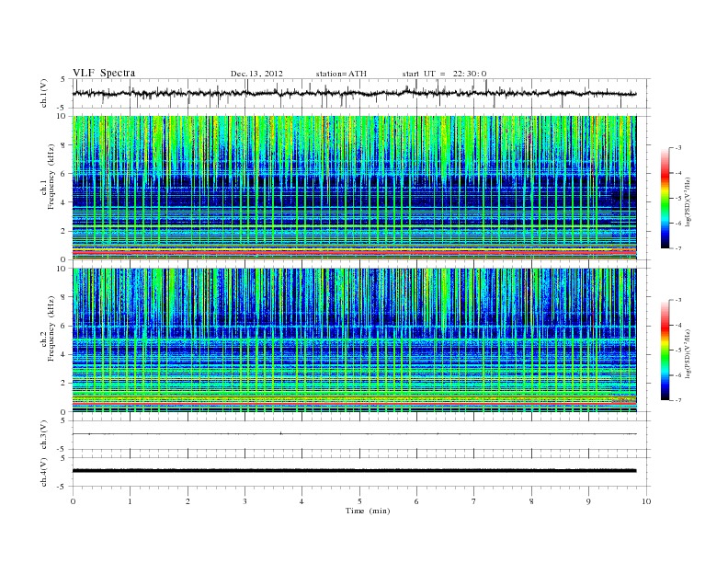Screen dimensions: 728x563
Task: Click the "Time (min)" x-axis label
Action: [368, 511]
